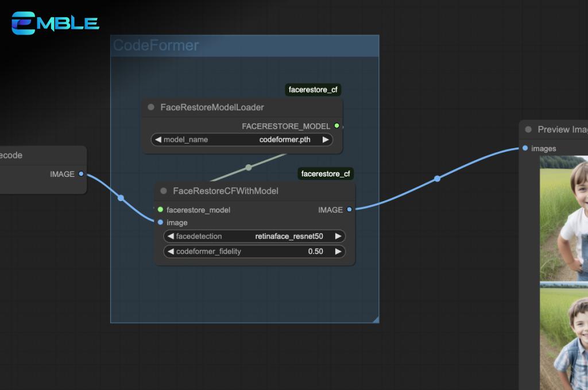The height and width of the screenshot is (390, 588).
Task: Click the IMAGE output socket of Decode node
Action: tap(81, 174)
